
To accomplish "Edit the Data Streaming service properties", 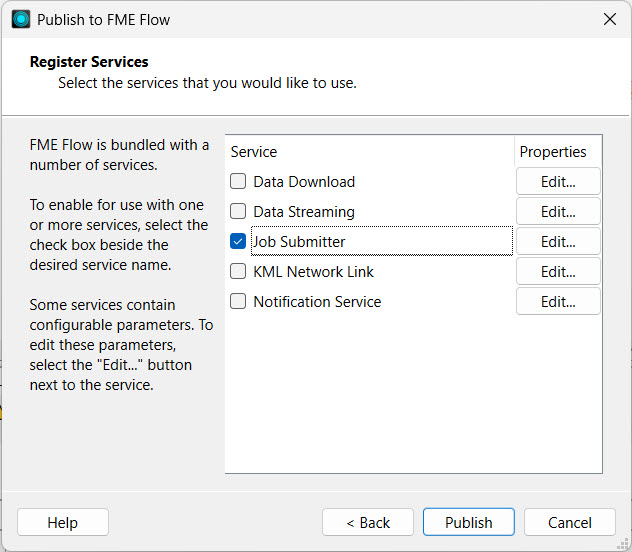I will (x=558, y=212).
